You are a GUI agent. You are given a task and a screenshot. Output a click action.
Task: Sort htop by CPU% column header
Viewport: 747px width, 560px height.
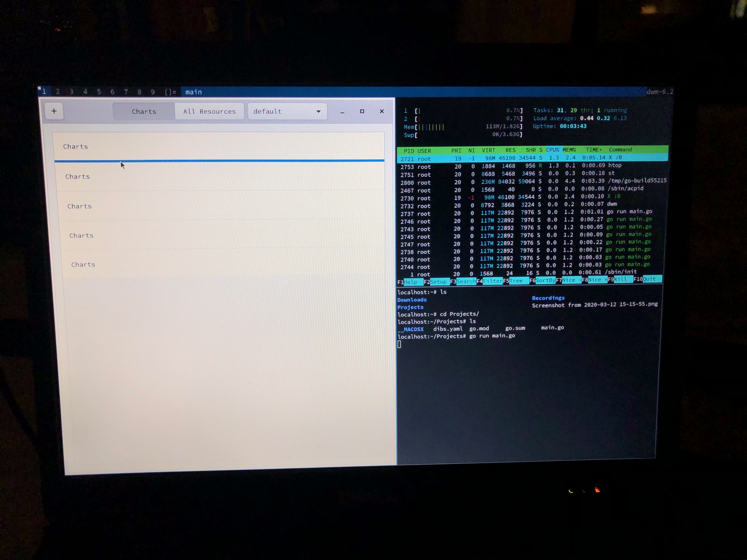coord(552,150)
